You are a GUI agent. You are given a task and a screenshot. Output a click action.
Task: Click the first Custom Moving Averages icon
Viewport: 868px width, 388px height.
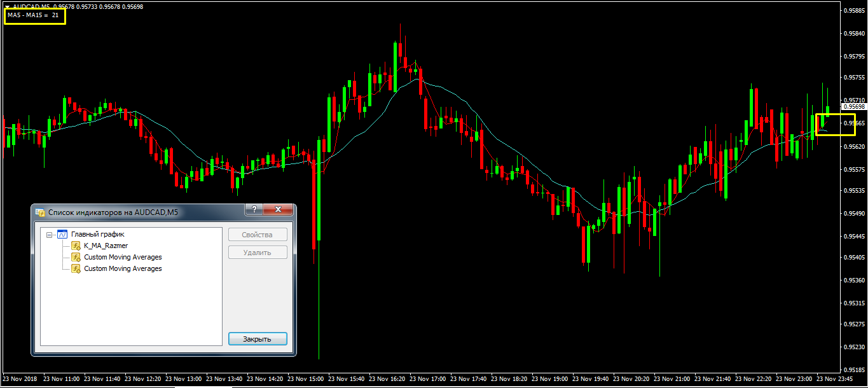pyautogui.click(x=76, y=258)
